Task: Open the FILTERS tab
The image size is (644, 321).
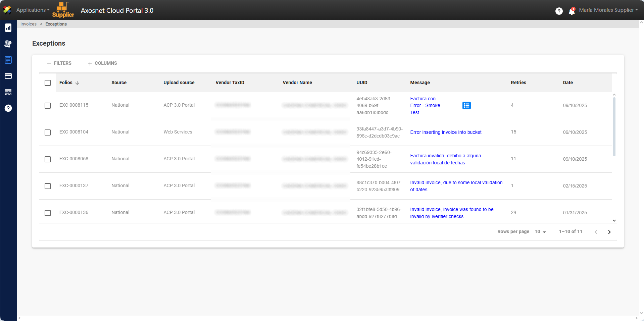Action: coord(59,63)
